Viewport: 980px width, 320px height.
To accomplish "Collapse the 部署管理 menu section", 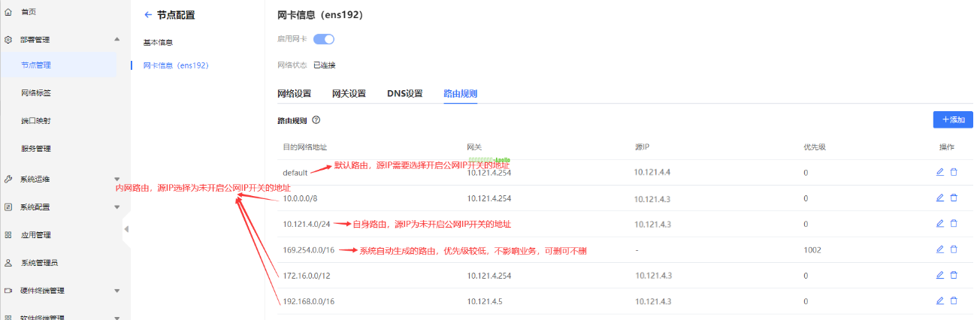I will click(116, 39).
